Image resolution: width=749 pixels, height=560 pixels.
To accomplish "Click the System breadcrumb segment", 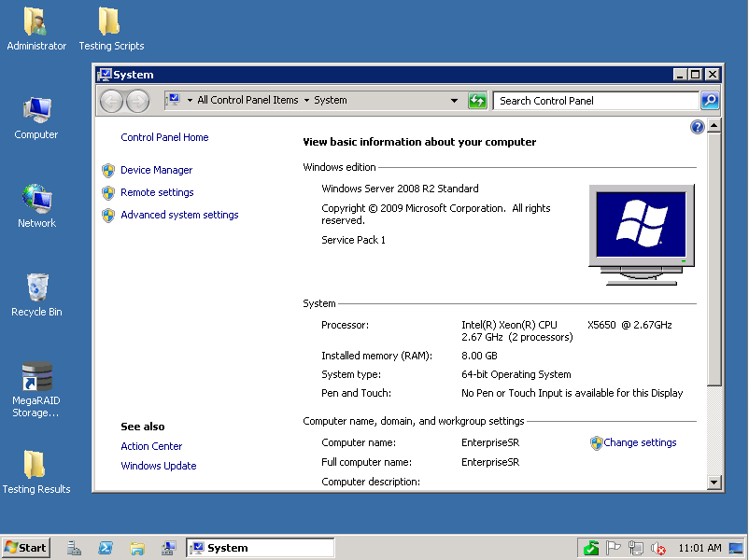I will pos(330,100).
